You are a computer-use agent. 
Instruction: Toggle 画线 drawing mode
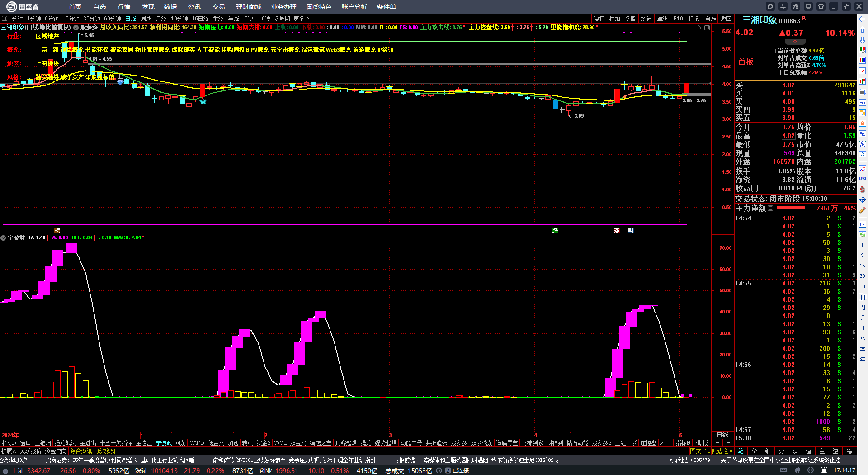point(662,19)
